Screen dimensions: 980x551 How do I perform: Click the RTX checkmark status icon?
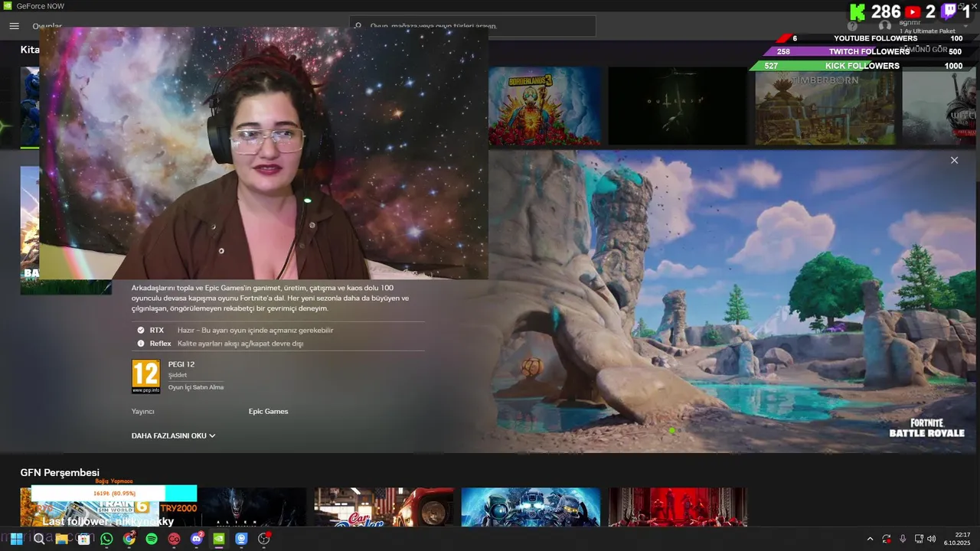point(141,331)
